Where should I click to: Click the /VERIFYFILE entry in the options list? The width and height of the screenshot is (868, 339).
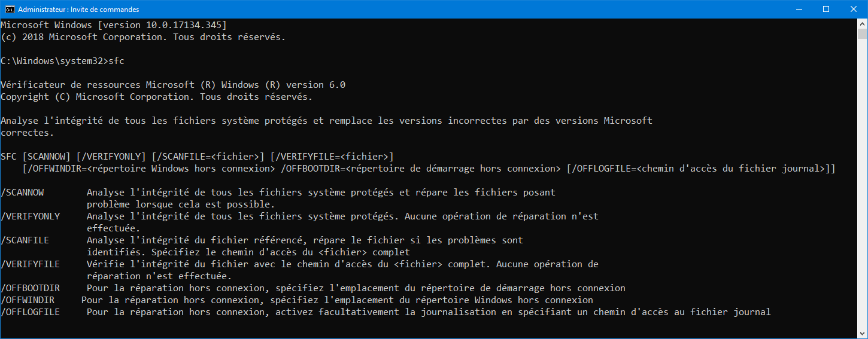(31, 264)
